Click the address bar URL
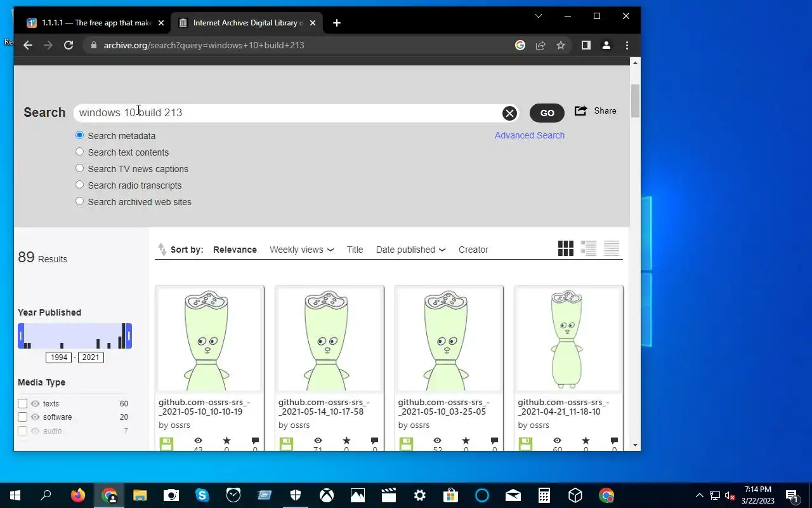Image resolution: width=812 pixels, height=508 pixels. 204,45
